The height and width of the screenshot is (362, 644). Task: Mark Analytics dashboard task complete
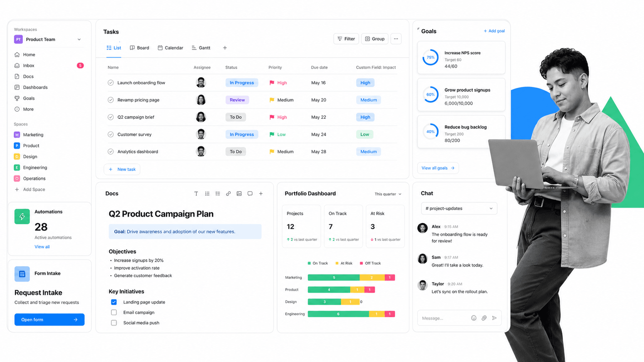[x=111, y=152]
